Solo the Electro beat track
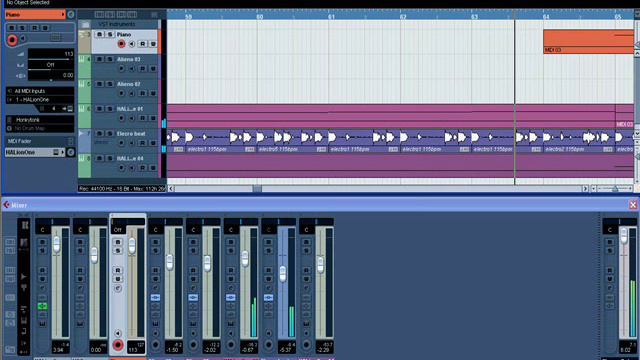 (109, 134)
